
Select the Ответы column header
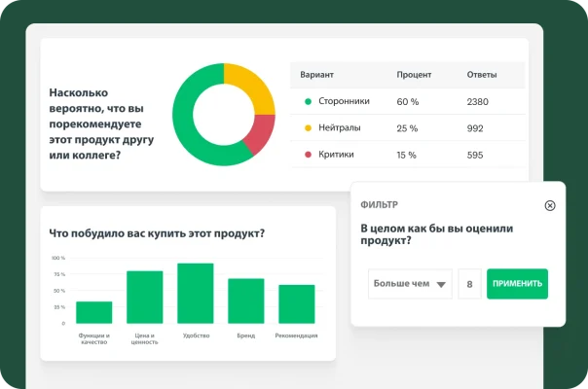pyautogui.click(x=482, y=75)
